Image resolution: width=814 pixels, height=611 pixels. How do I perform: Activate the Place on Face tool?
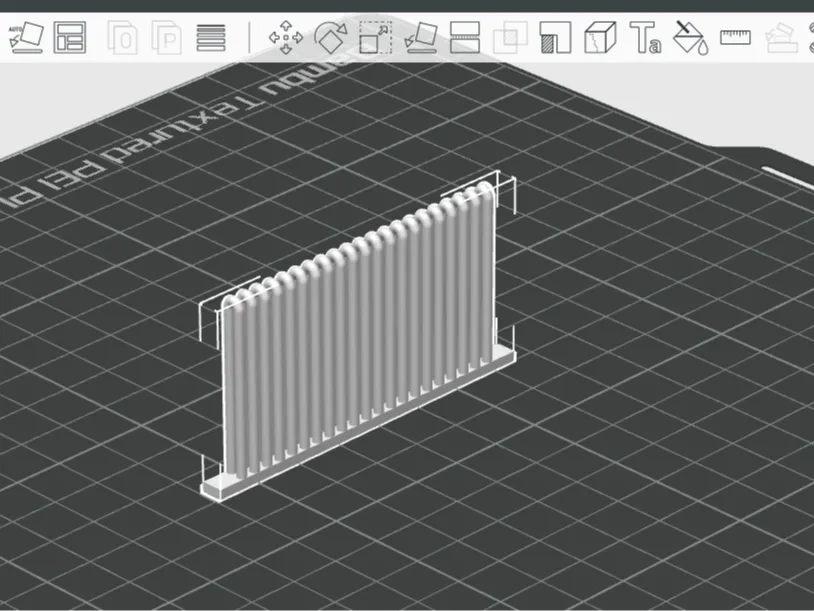[420, 36]
